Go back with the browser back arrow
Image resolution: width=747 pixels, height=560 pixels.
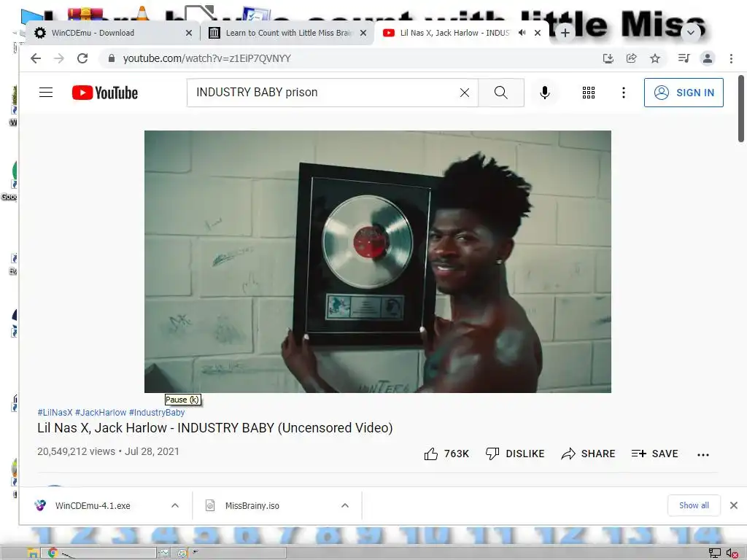click(x=36, y=58)
